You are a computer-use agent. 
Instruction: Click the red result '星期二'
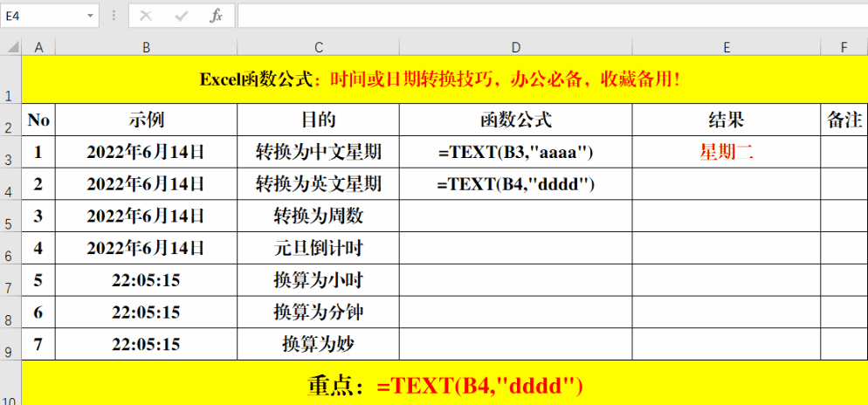click(x=727, y=152)
